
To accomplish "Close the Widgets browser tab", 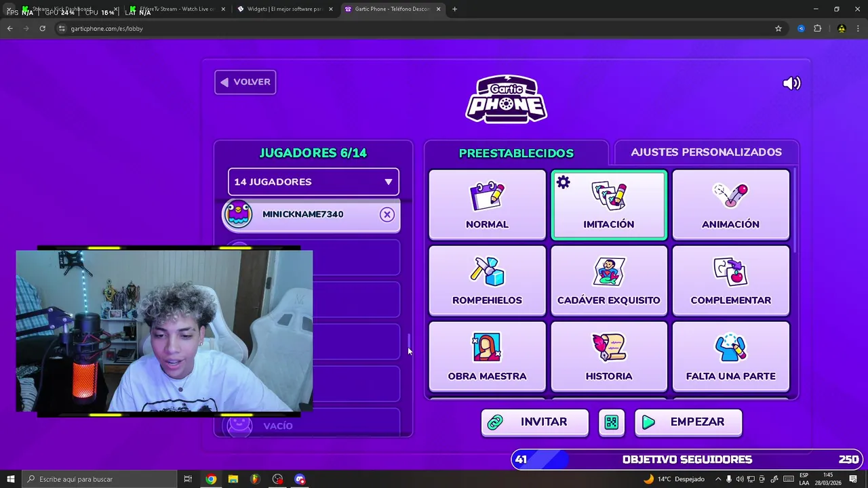I will (331, 9).
